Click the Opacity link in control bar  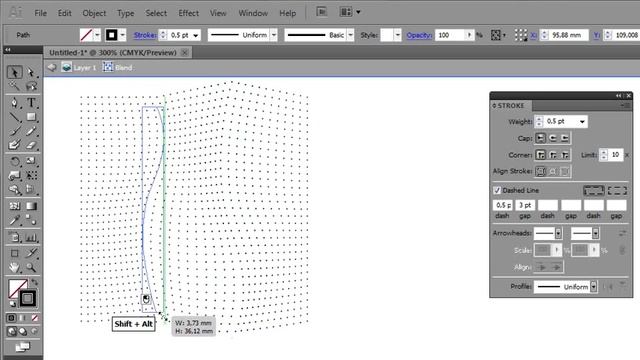(x=419, y=36)
